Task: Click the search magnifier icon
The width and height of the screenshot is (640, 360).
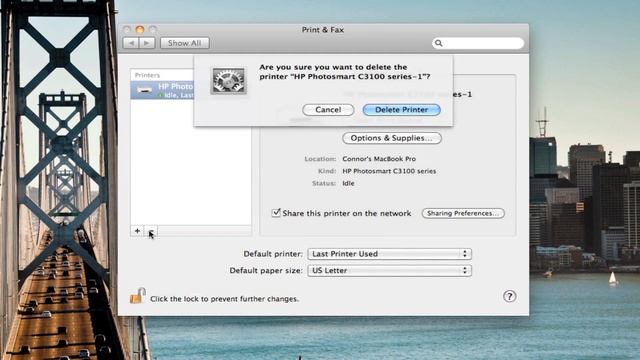Action: [x=439, y=43]
